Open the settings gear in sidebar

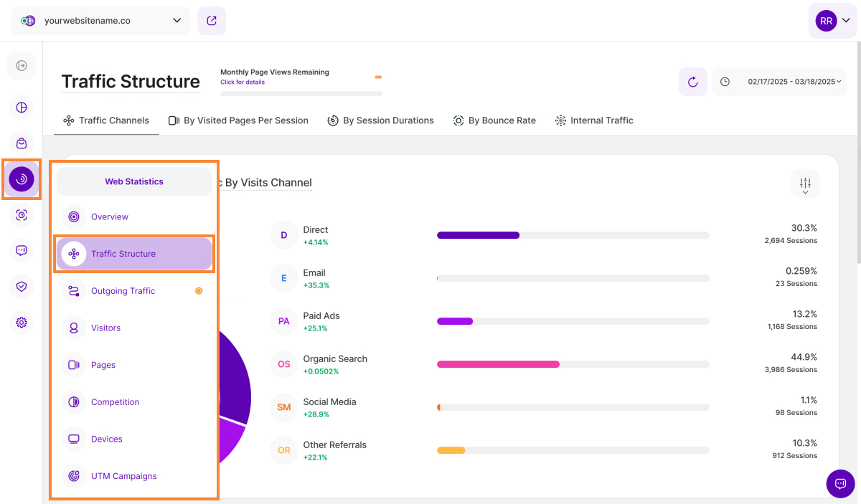[x=22, y=323]
